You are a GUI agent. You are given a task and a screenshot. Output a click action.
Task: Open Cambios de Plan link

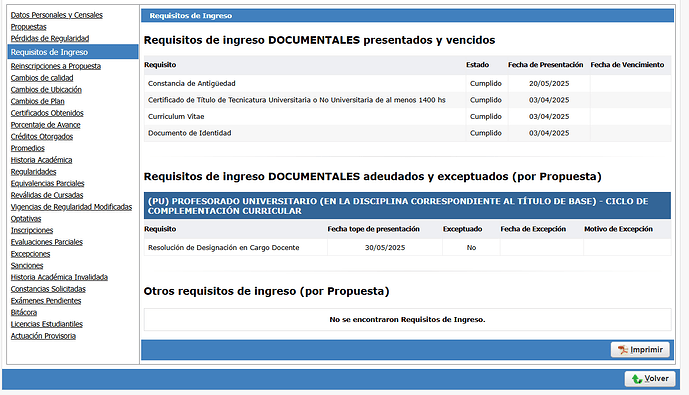pyautogui.click(x=37, y=101)
